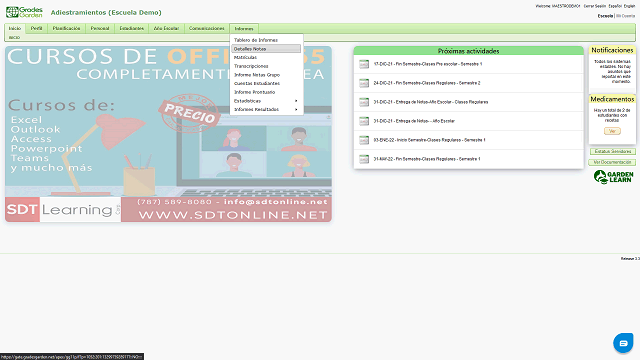Image resolution: width=640 pixels, height=360 pixels.
Task: Click calendar icon for 31-MAY-22 activity
Action: pyautogui.click(x=364, y=159)
